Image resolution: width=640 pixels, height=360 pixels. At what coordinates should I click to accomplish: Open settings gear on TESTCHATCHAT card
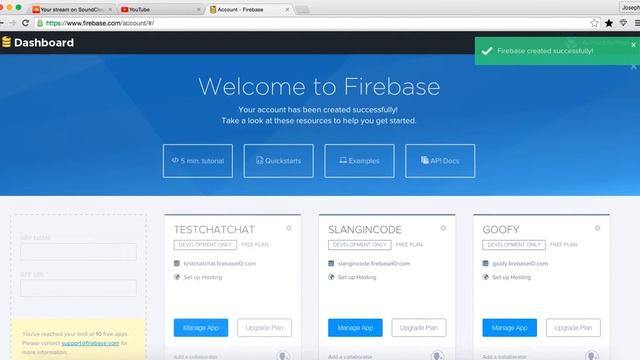click(x=289, y=228)
